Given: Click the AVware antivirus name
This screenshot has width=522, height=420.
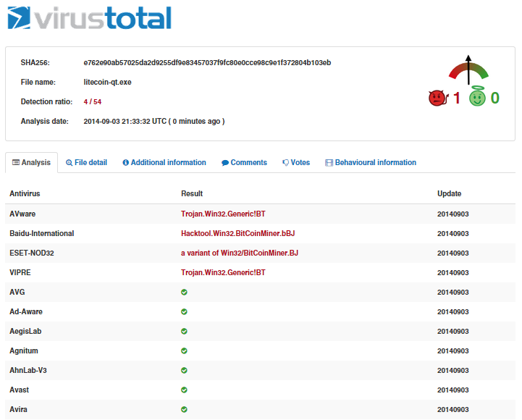Looking at the screenshot, I should tap(22, 214).
